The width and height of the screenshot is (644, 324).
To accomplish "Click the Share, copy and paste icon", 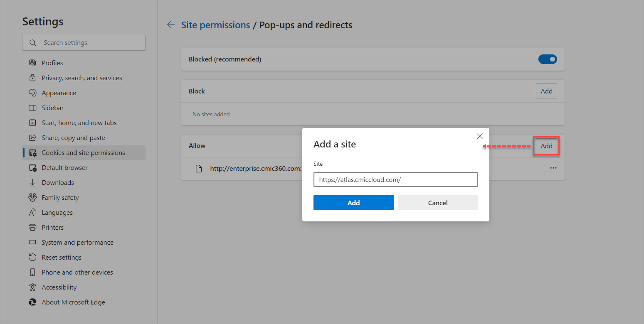I will click(x=32, y=137).
